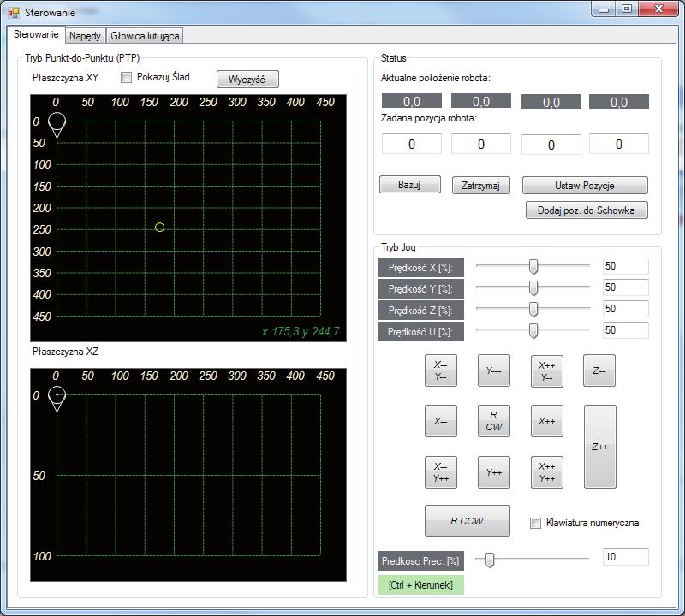Click the robot head marker in XZ plot
Screen dimensions: 685x616
[x=57, y=399]
